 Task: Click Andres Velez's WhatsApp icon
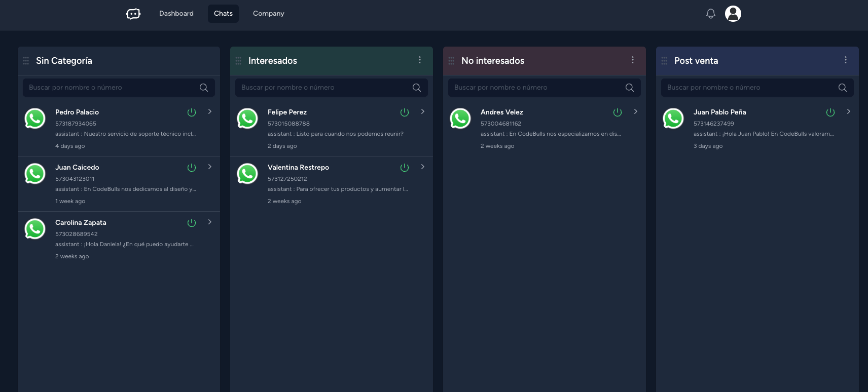click(460, 119)
